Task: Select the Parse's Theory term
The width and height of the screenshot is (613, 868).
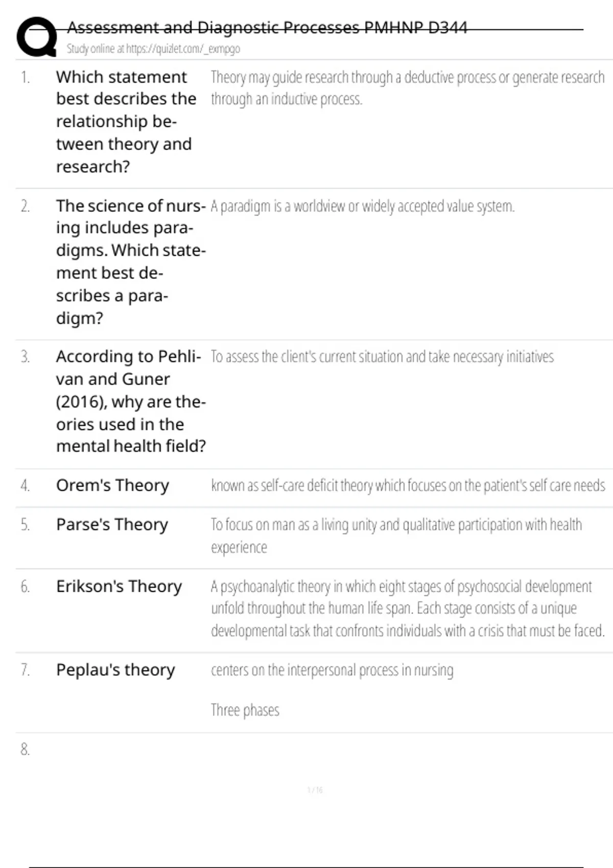Action: (x=112, y=524)
